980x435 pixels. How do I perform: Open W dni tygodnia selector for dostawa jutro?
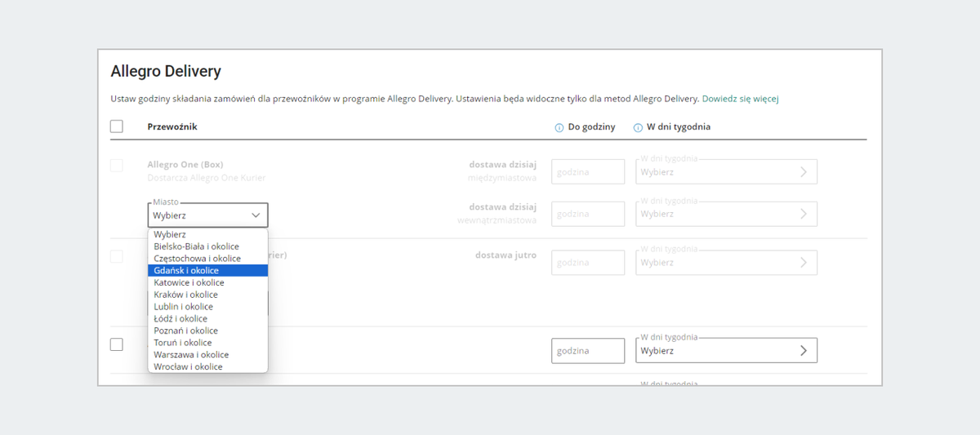click(726, 263)
